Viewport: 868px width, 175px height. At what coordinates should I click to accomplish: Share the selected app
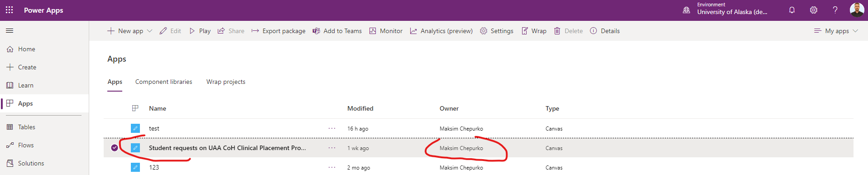click(x=231, y=31)
